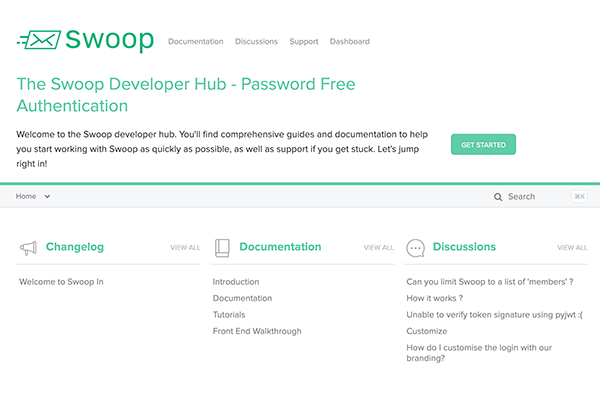Open the Tutorials docs link
Viewport: 600px width, 401px height.
tap(229, 315)
